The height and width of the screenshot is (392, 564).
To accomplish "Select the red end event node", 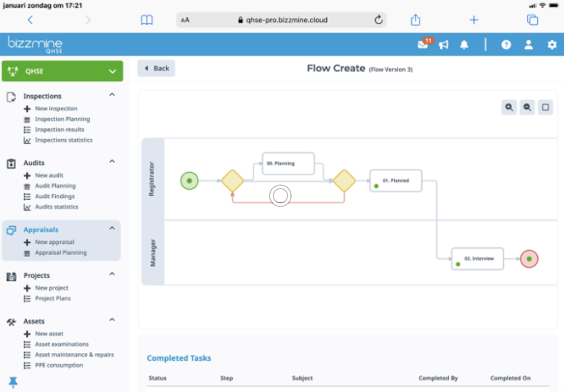I will coord(529,259).
